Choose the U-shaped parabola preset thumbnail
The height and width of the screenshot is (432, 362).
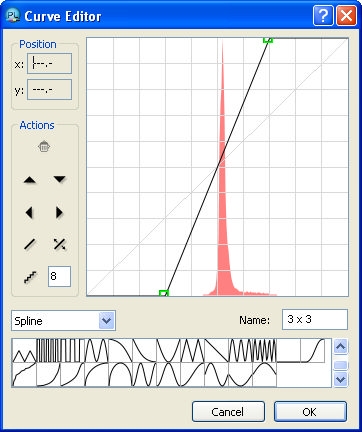(x=169, y=351)
